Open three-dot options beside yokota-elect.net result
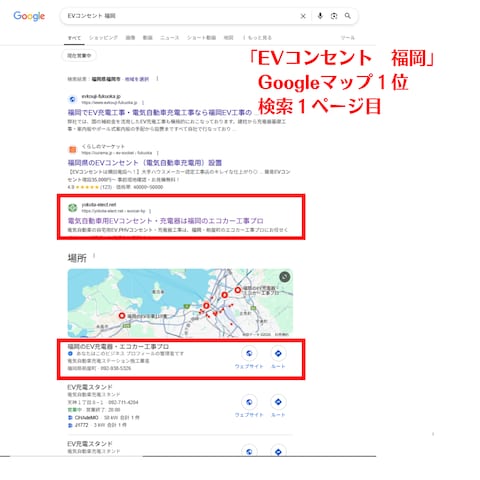The image size is (480, 480). coord(150,211)
